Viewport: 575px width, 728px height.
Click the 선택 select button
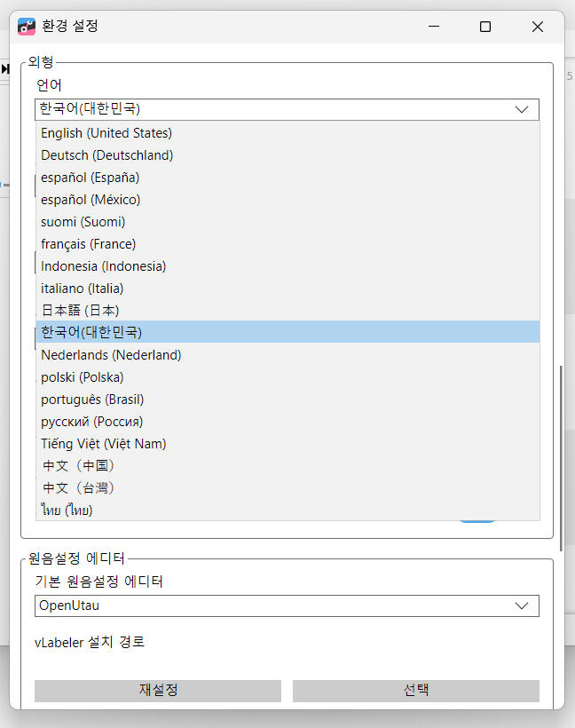415,691
